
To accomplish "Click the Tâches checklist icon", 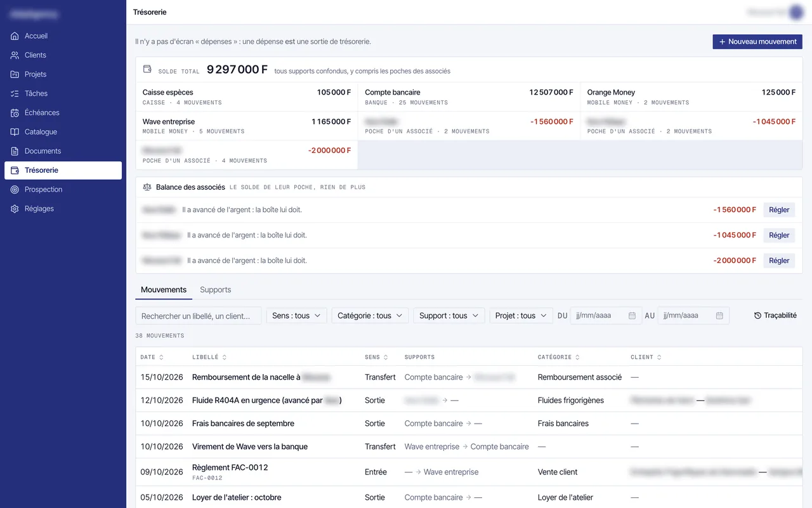I will pyautogui.click(x=15, y=93).
